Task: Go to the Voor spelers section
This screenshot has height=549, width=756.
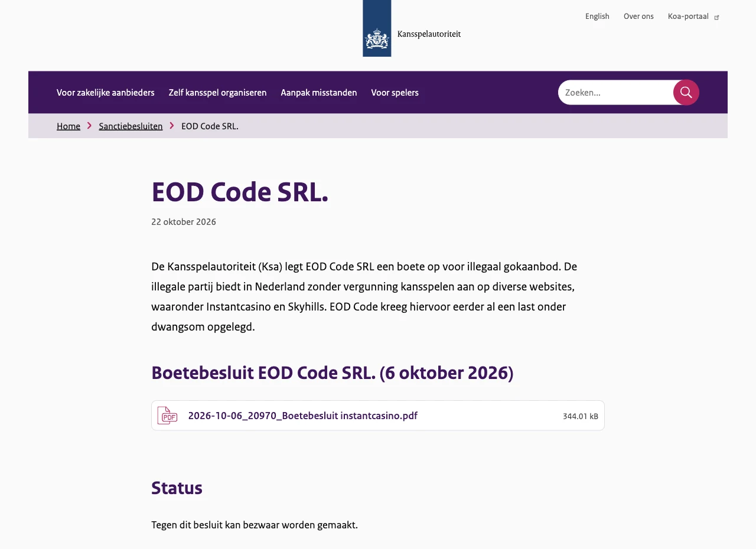Action: click(x=395, y=93)
